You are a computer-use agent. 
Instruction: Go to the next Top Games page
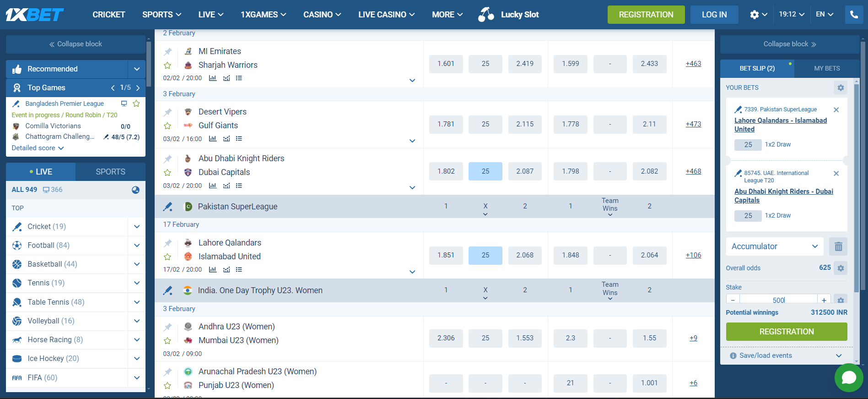click(138, 88)
